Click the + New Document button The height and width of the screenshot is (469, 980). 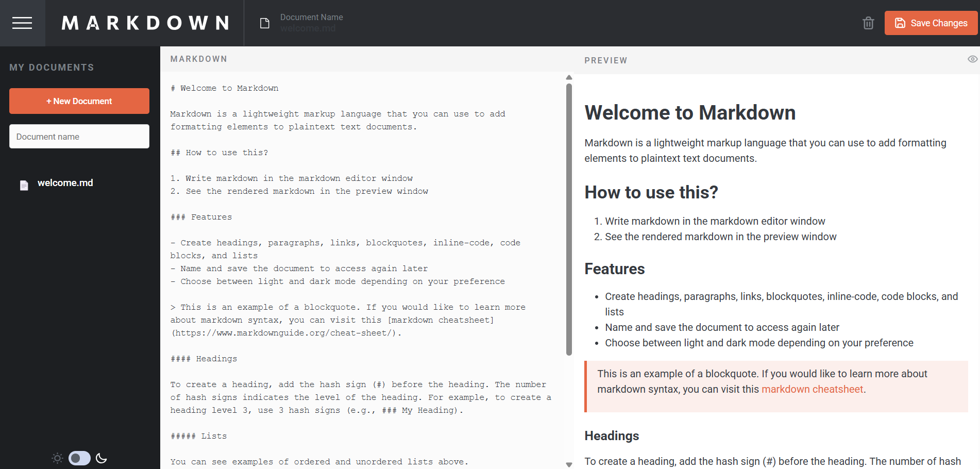[x=79, y=101]
